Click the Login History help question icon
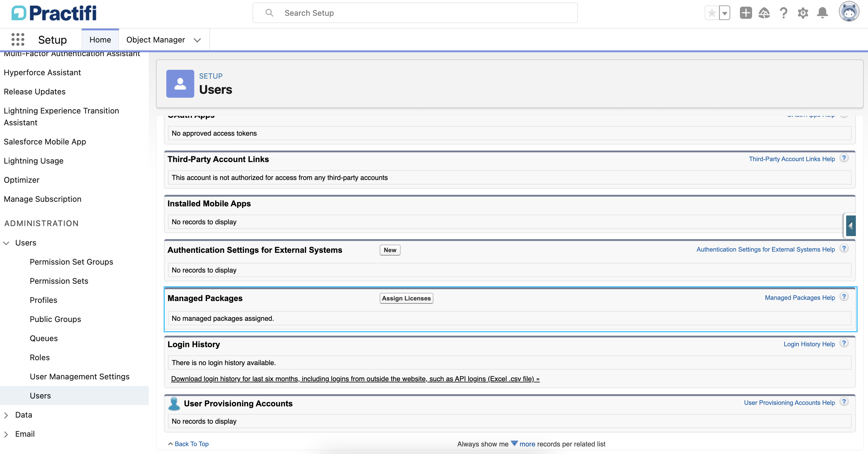 click(844, 344)
